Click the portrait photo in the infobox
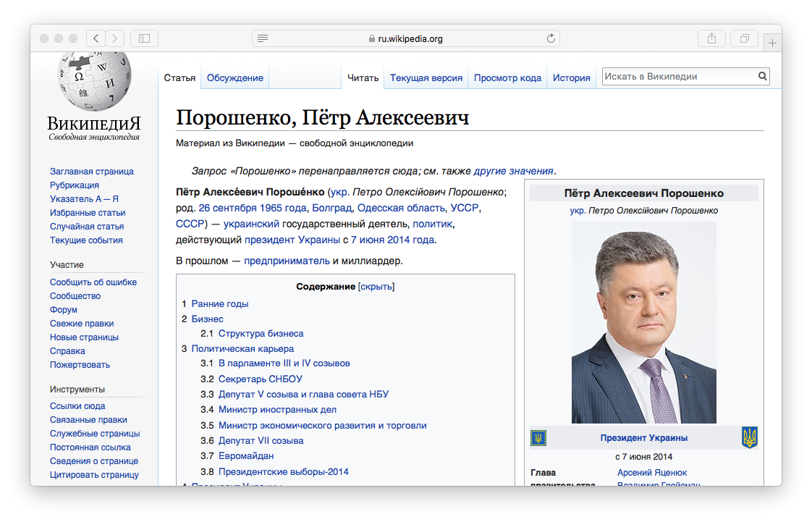Viewport: 812px width, 522px height. (643, 322)
